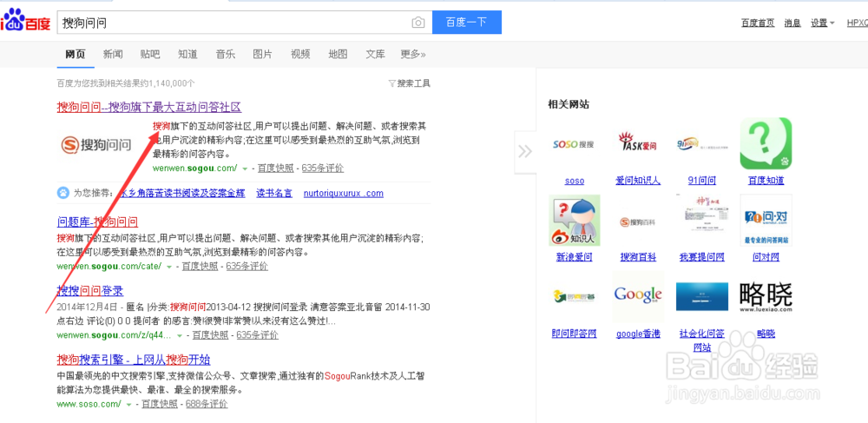Open recommended link 读书名言
Image resolution: width=868 pixels, height=423 pixels.
(274, 193)
